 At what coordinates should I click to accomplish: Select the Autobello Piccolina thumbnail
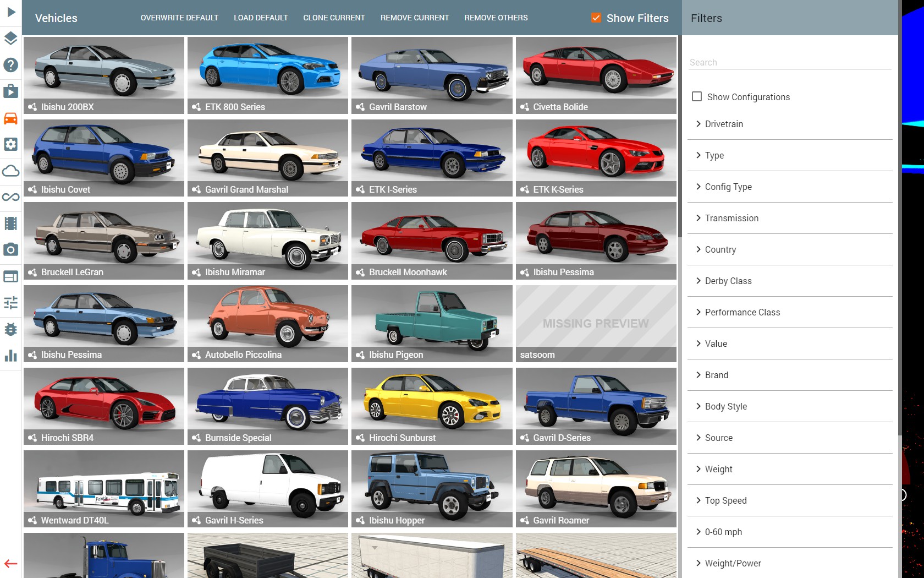pos(268,324)
